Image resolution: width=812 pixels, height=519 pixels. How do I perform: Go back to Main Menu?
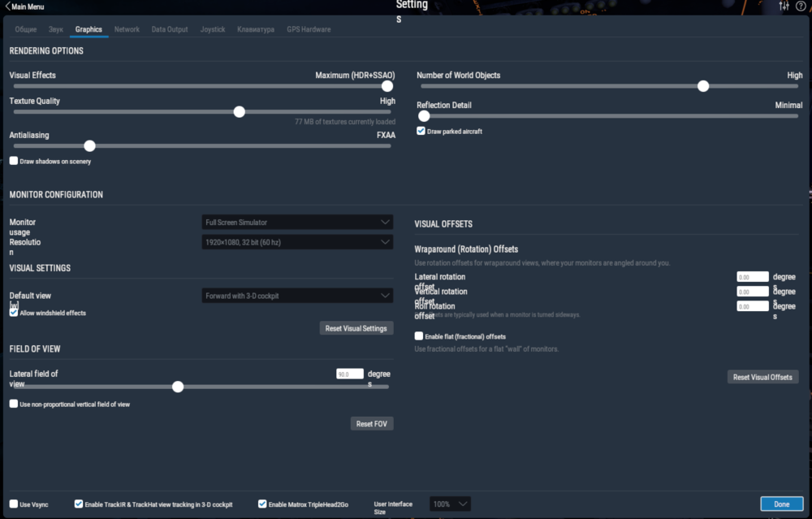click(x=24, y=6)
